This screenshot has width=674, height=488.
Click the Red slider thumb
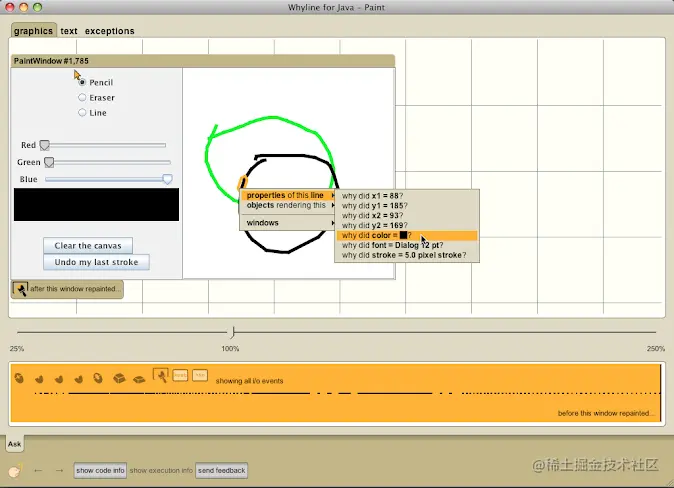pos(45,145)
